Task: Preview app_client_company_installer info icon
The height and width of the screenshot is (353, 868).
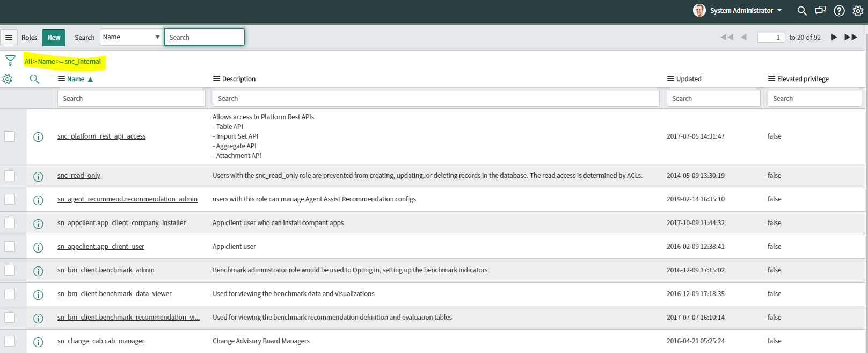Action: click(x=38, y=224)
